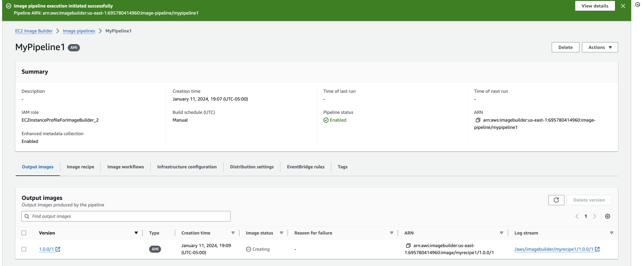Expand the Actions dropdown

coord(599,47)
